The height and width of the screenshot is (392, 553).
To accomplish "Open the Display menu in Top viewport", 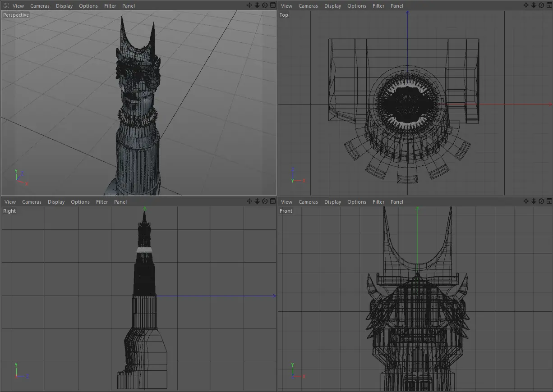I will pos(333,6).
